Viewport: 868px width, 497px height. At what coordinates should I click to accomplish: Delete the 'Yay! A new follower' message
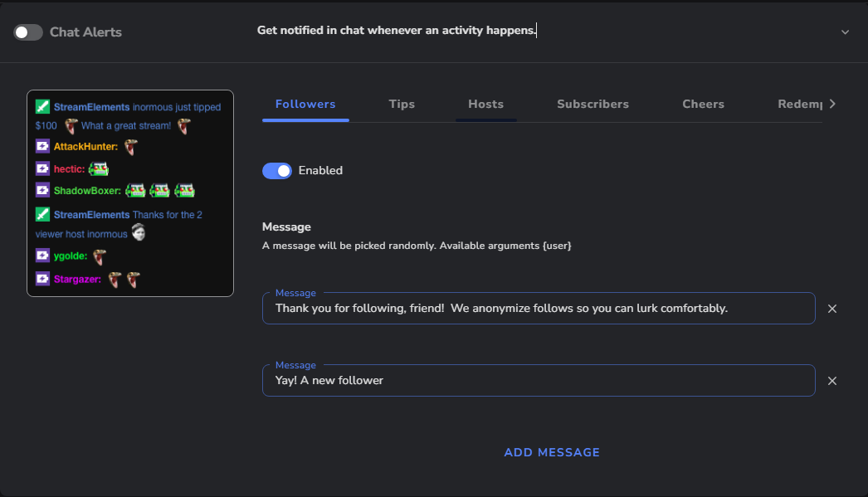point(832,381)
